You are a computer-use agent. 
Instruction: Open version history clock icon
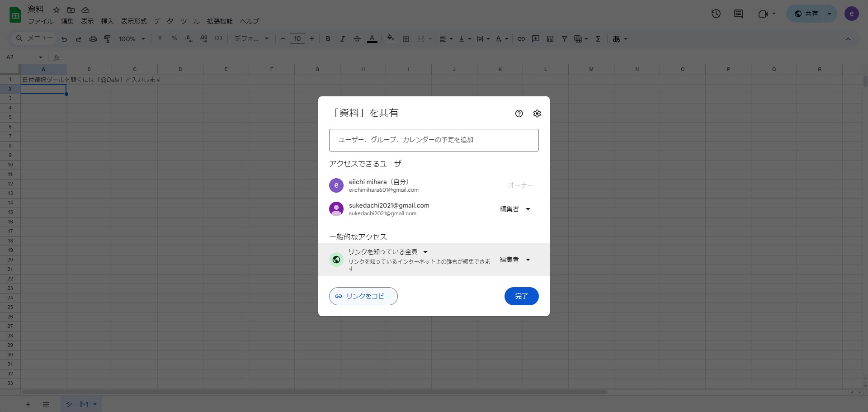coord(716,14)
